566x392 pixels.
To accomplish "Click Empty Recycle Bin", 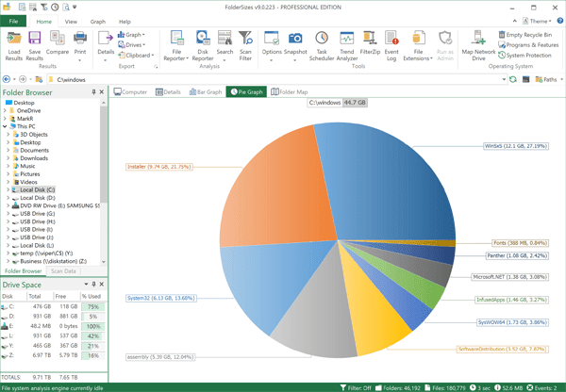I will click(x=525, y=35).
